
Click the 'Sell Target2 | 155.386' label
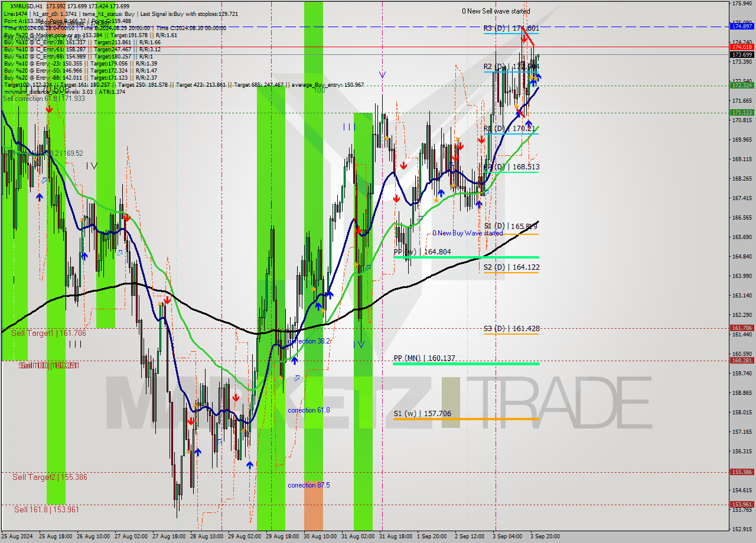point(50,477)
